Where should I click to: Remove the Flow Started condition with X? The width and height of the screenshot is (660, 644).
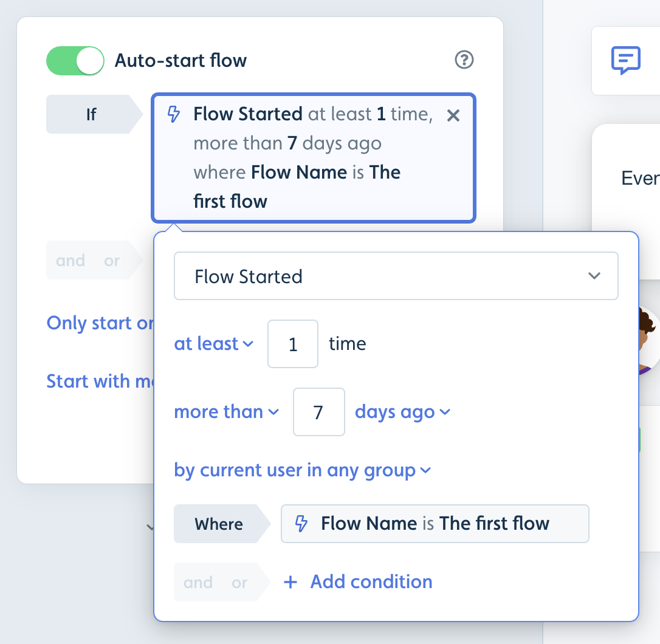click(453, 115)
